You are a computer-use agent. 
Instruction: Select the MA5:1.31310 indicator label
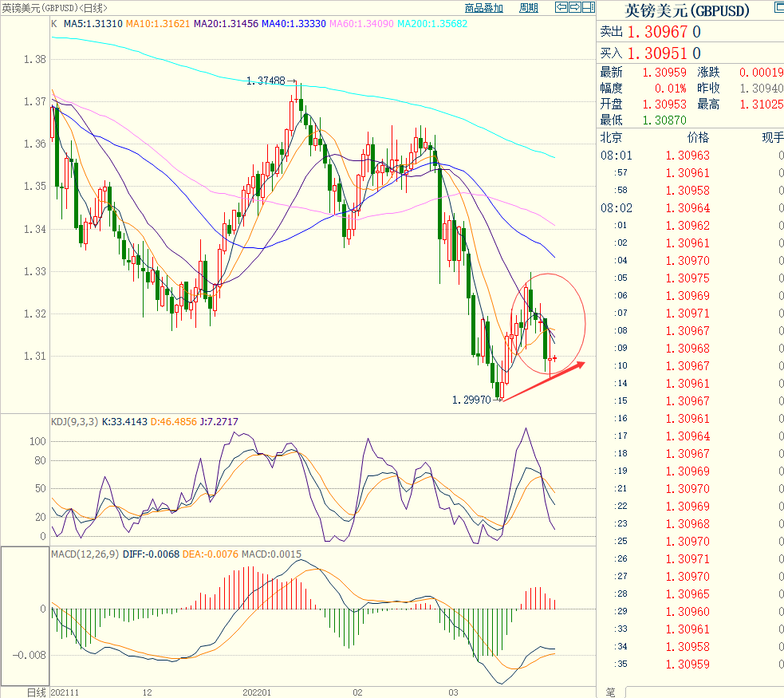click(93, 23)
